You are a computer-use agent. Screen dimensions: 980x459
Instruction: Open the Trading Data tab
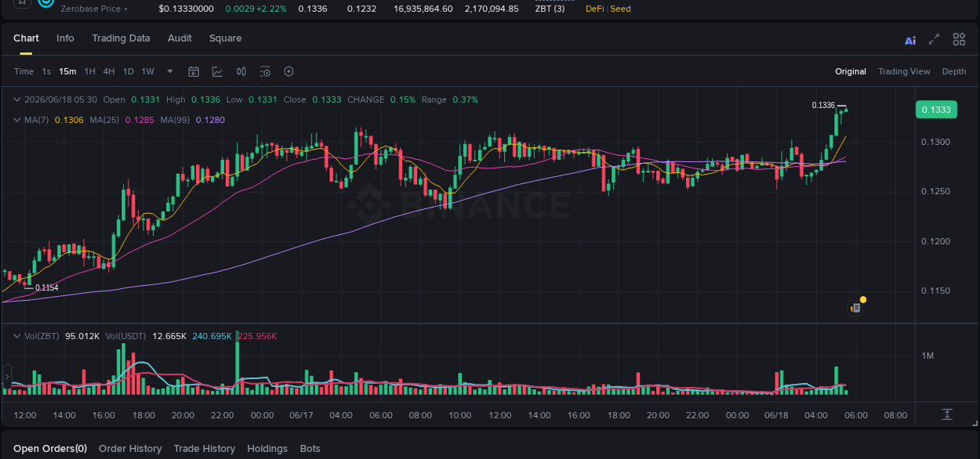pos(121,38)
